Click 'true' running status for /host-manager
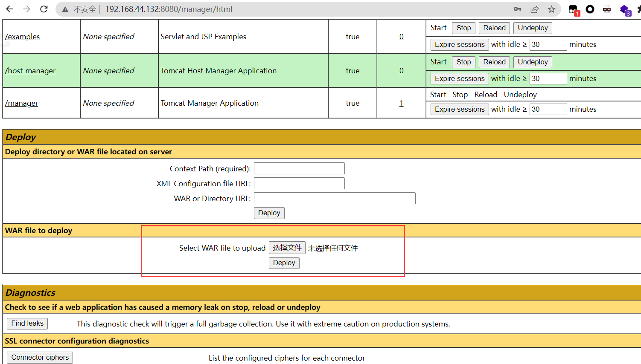This screenshot has width=641, height=364. (x=353, y=71)
